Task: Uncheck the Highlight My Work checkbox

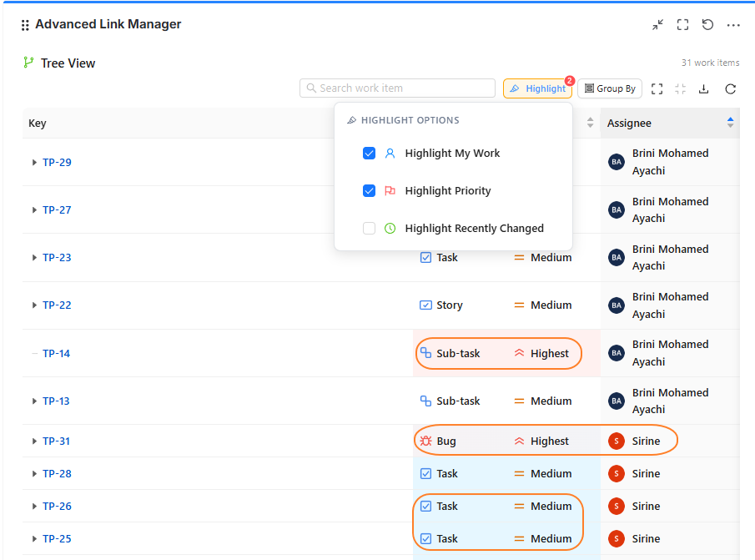Action: point(369,154)
